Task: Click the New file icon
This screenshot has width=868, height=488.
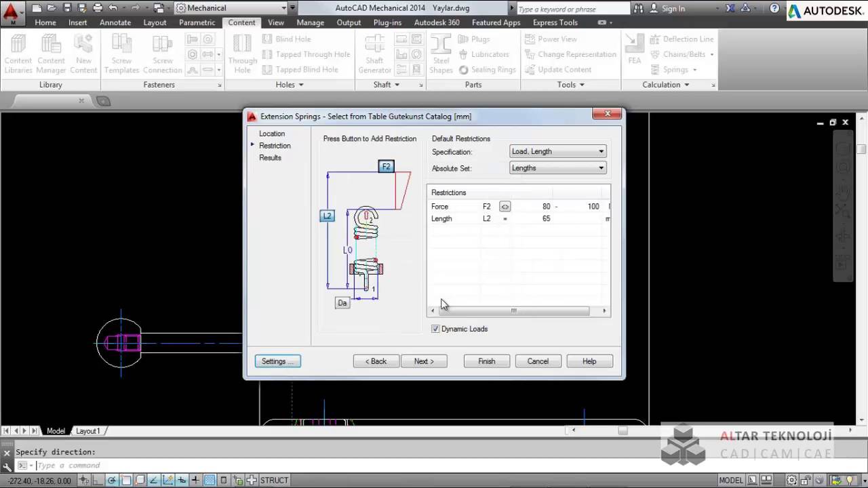Action: [37, 8]
